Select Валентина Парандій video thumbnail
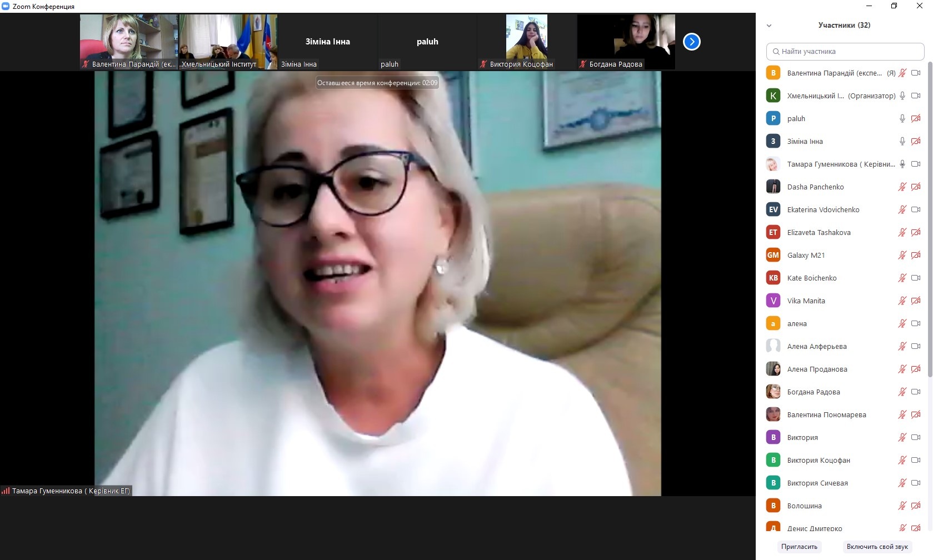Screen dimensions: 933x560 [129, 42]
